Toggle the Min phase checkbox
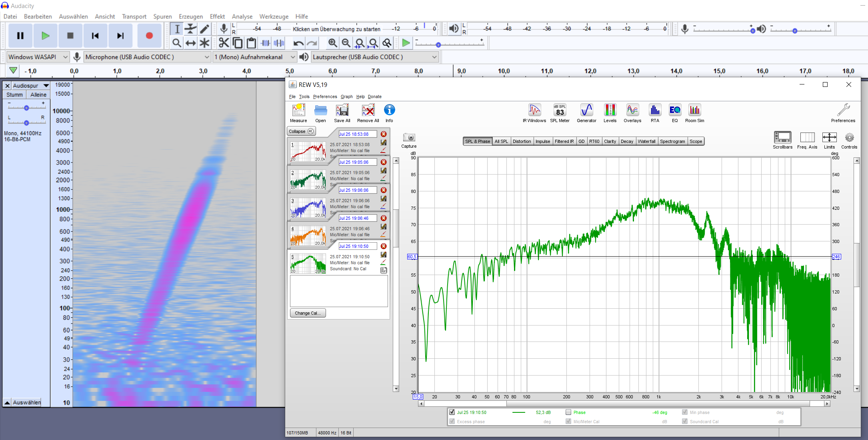 click(x=685, y=412)
